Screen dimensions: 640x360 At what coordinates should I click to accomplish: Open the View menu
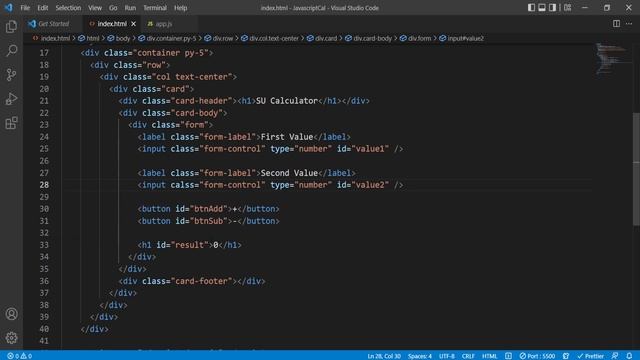pyautogui.click(x=95, y=8)
